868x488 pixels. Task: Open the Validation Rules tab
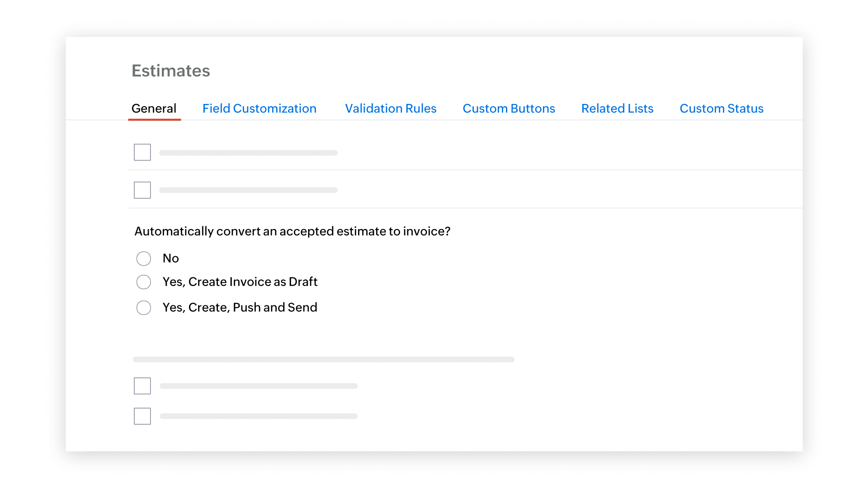390,108
